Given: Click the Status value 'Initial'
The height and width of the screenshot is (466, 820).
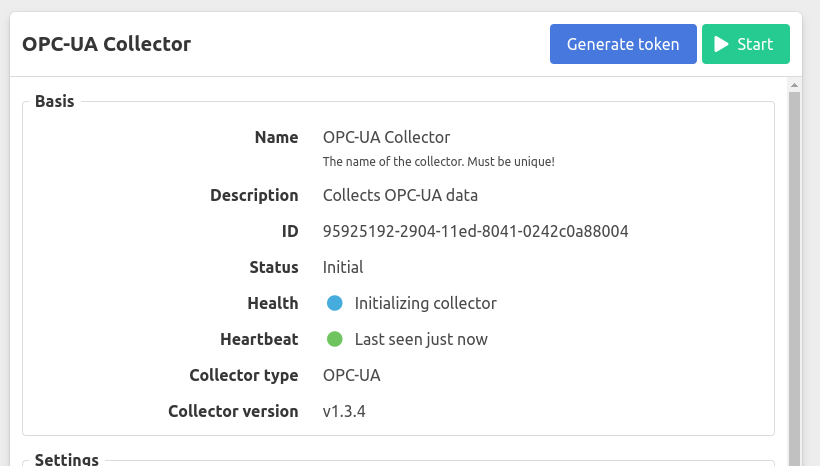Looking at the screenshot, I should tap(343, 267).
